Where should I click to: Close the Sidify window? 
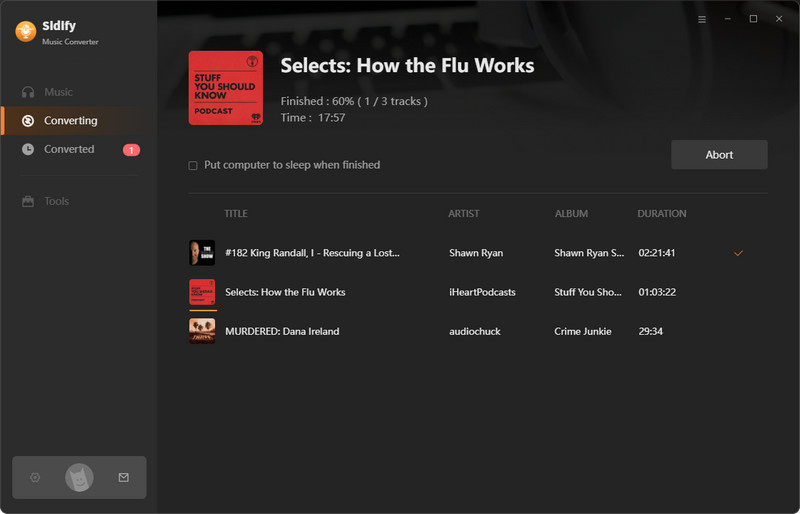point(779,19)
